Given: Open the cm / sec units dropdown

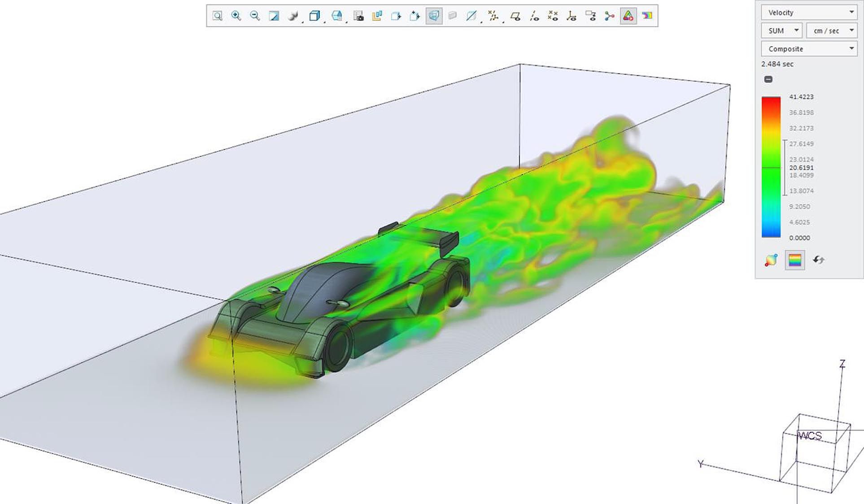Looking at the screenshot, I should click(831, 30).
